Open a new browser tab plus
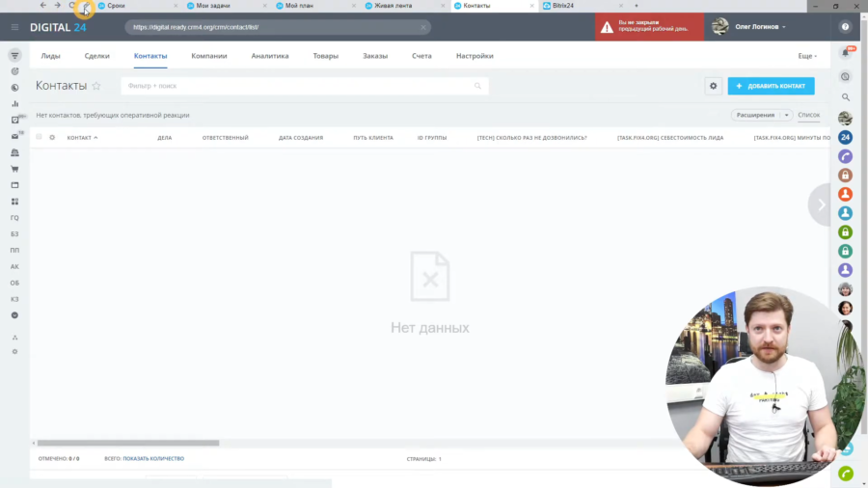The image size is (868, 488). (637, 6)
